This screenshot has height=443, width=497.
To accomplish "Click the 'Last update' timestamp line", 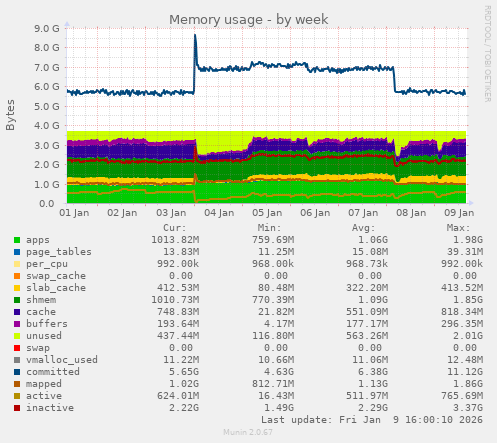I will pos(372,420).
